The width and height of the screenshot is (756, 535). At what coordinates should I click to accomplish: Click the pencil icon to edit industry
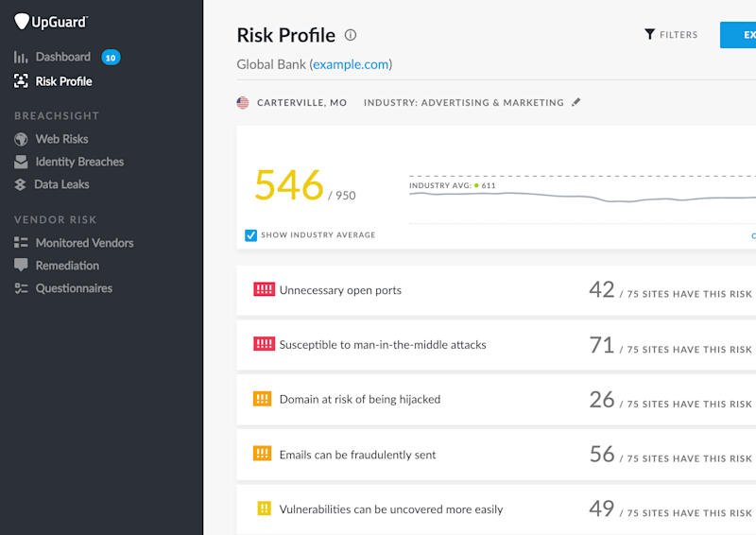click(x=576, y=102)
